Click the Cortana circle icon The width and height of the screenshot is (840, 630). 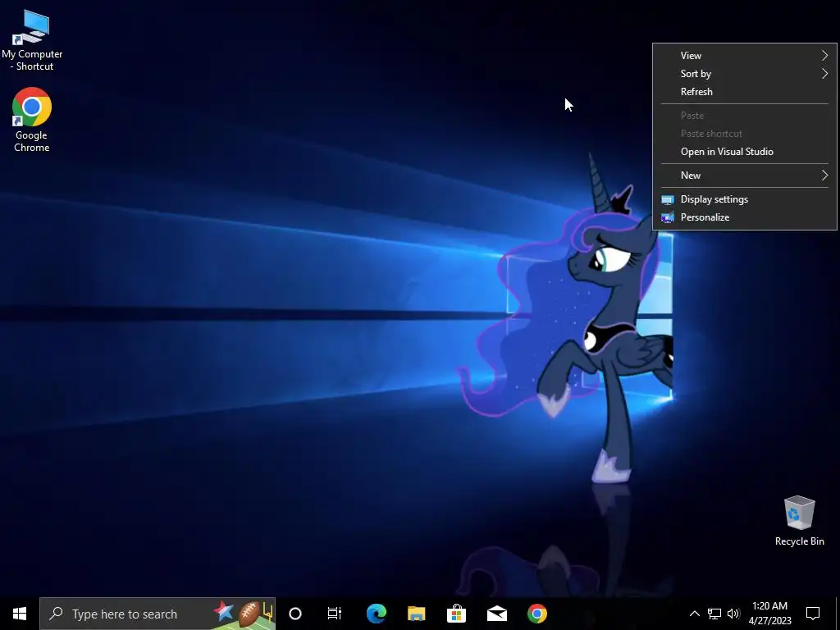point(295,614)
